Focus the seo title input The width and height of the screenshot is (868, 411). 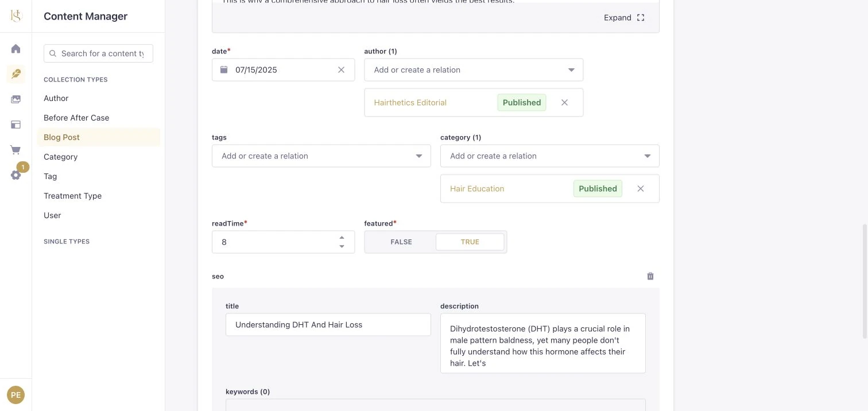(328, 324)
